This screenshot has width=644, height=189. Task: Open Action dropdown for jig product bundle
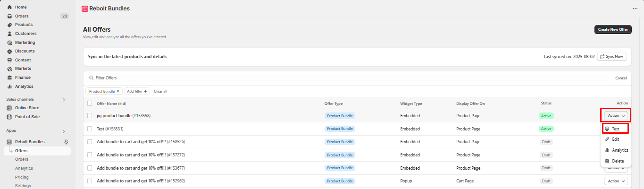616,115
